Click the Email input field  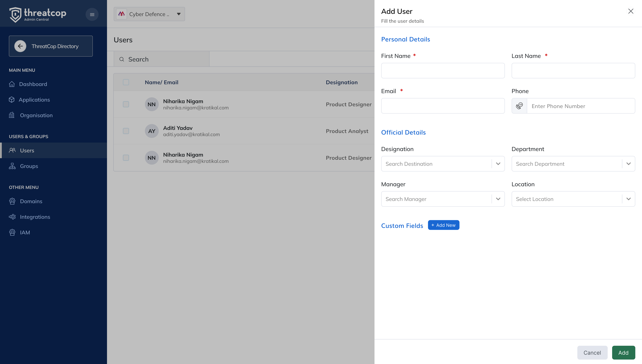click(x=443, y=106)
